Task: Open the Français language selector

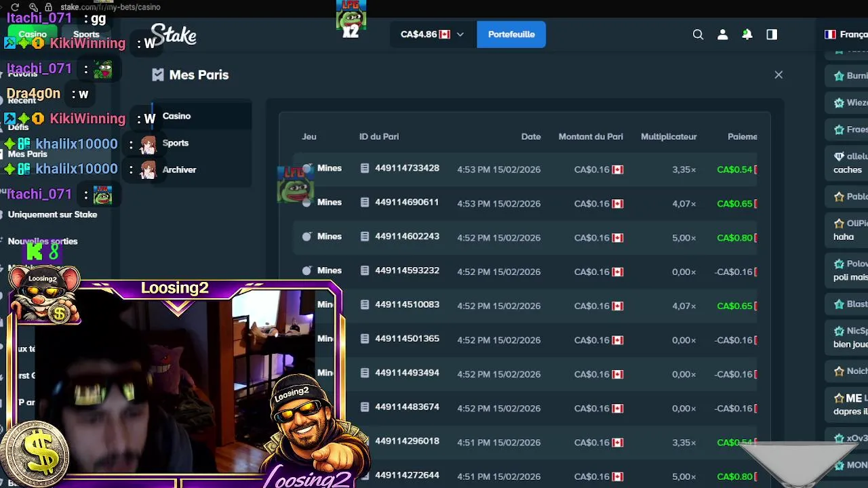Action: 846,35
